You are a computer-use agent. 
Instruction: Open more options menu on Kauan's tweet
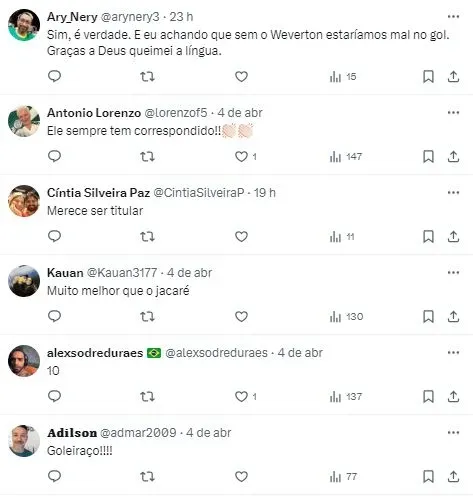tap(453, 273)
